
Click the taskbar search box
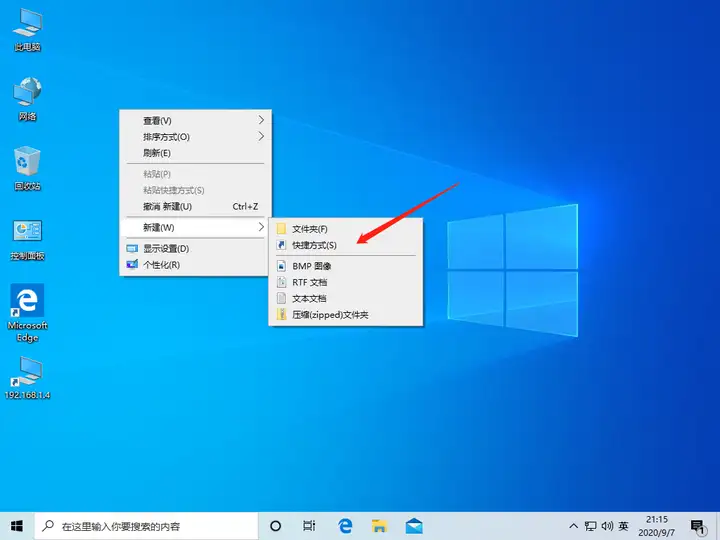146,526
